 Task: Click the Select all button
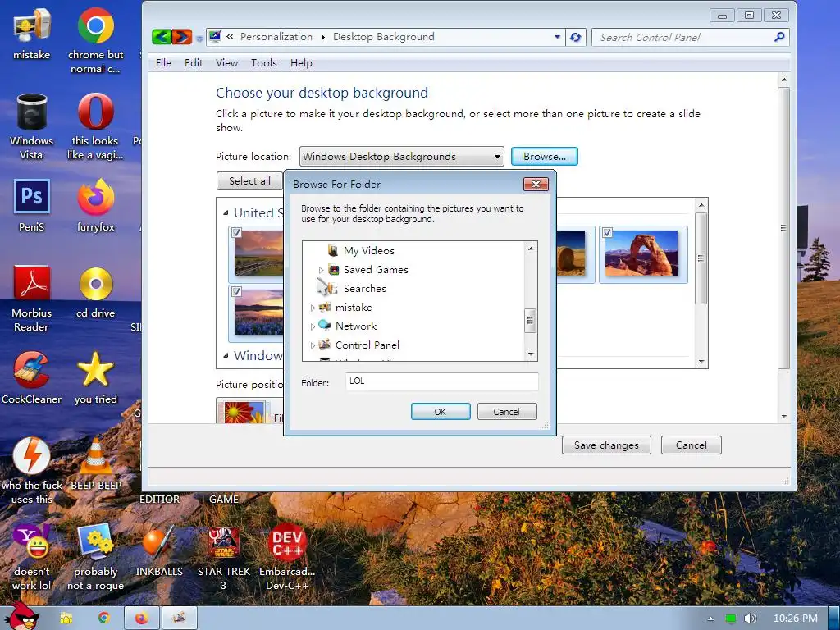249,181
